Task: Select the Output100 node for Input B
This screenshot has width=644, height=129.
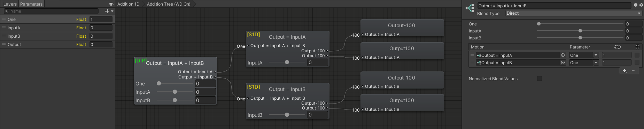Action: [x=402, y=103]
